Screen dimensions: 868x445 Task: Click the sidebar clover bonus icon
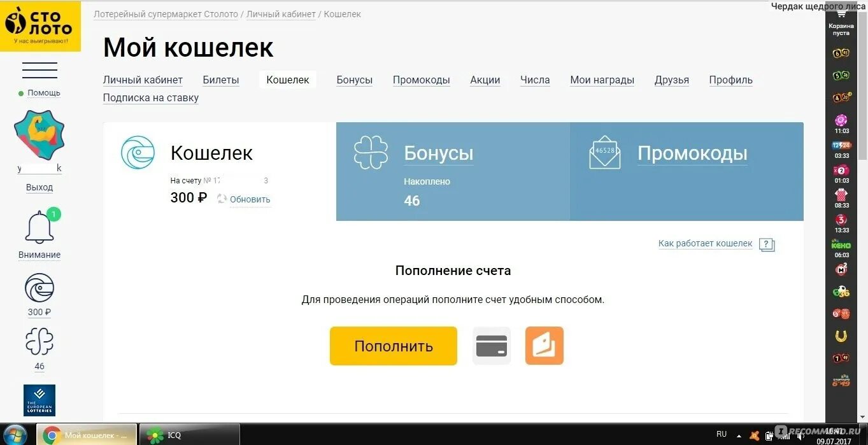coord(39,342)
